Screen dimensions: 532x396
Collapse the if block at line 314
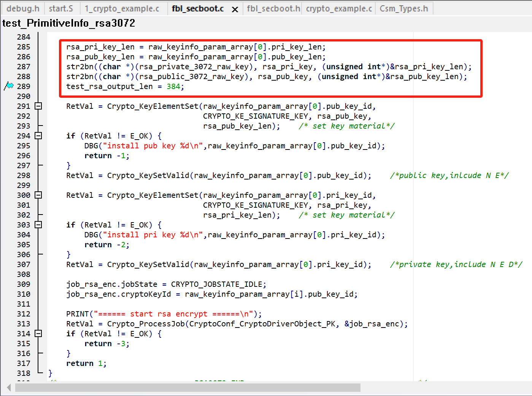[38, 334]
